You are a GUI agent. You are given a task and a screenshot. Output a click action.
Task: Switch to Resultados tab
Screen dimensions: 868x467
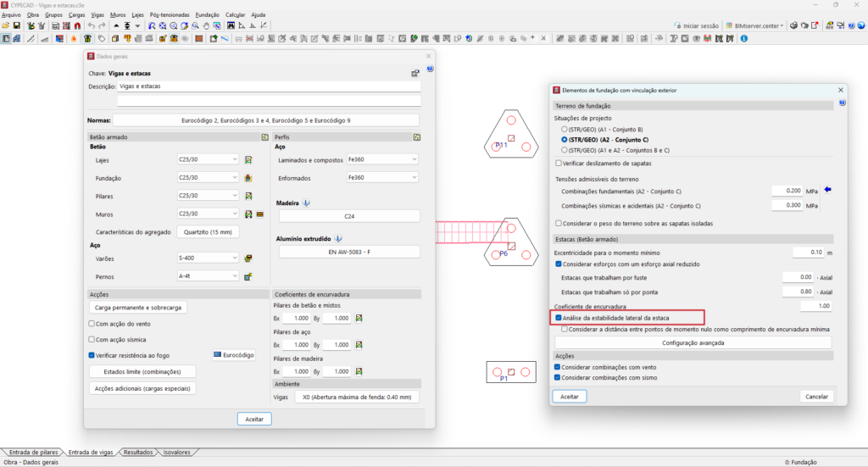tap(138, 452)
